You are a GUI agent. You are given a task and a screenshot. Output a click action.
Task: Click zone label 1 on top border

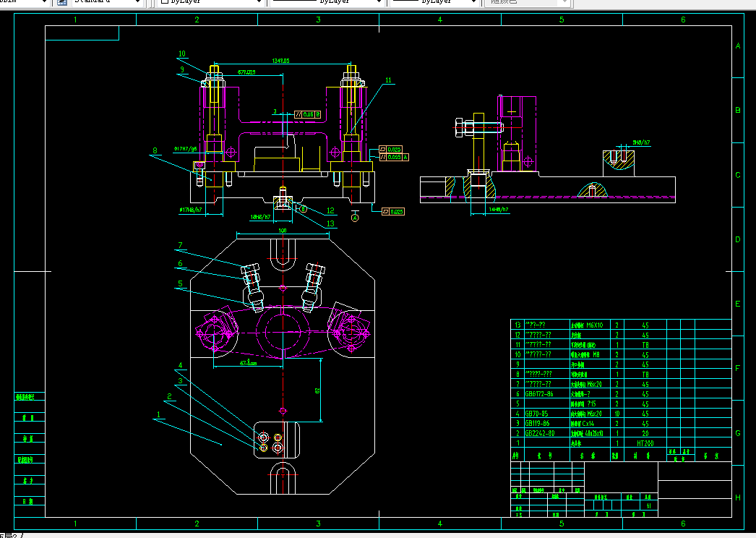pos(75,20)
